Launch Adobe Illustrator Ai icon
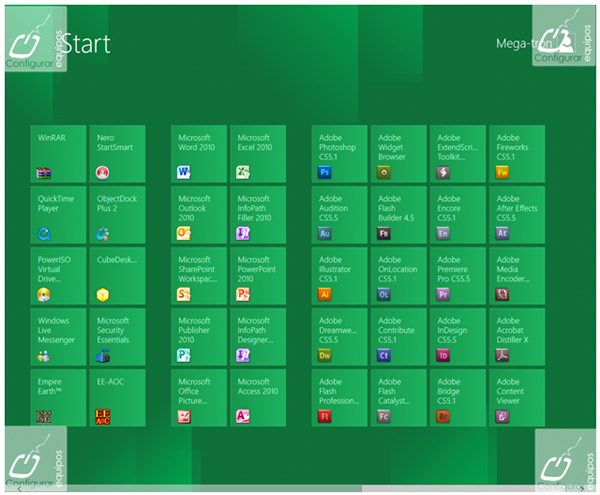Viewport: 600px width, 495px height. click(324, 295)
